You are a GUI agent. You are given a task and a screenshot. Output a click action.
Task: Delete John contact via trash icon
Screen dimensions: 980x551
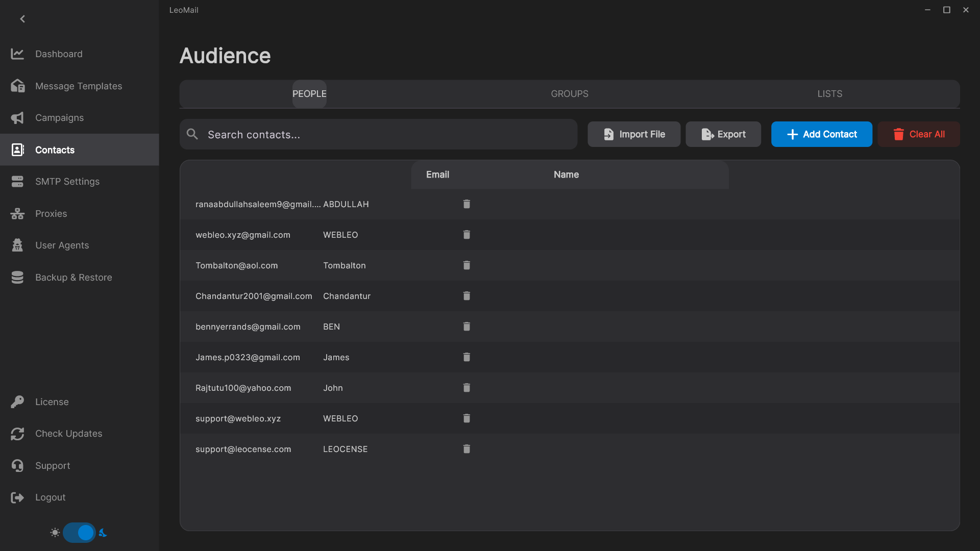pyautogui.click(x=467, y=388)
